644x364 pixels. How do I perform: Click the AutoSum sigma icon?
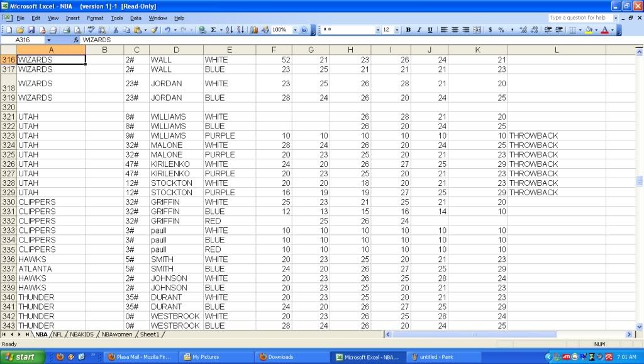214,30
